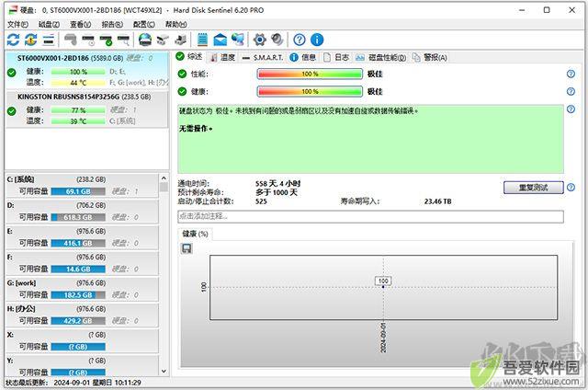Switch to the 警报 alerts tab
The width and height of the screenshot is (588, 390).
[430, 57]
